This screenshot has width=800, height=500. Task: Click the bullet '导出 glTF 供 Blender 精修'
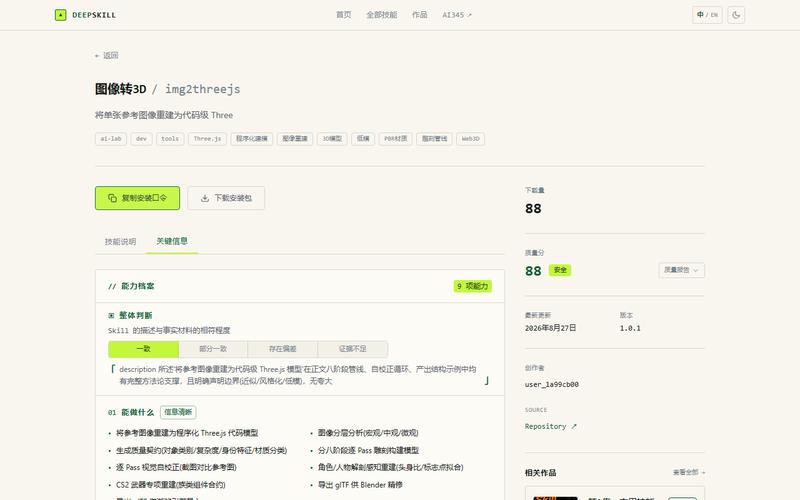tap(360, 485)
